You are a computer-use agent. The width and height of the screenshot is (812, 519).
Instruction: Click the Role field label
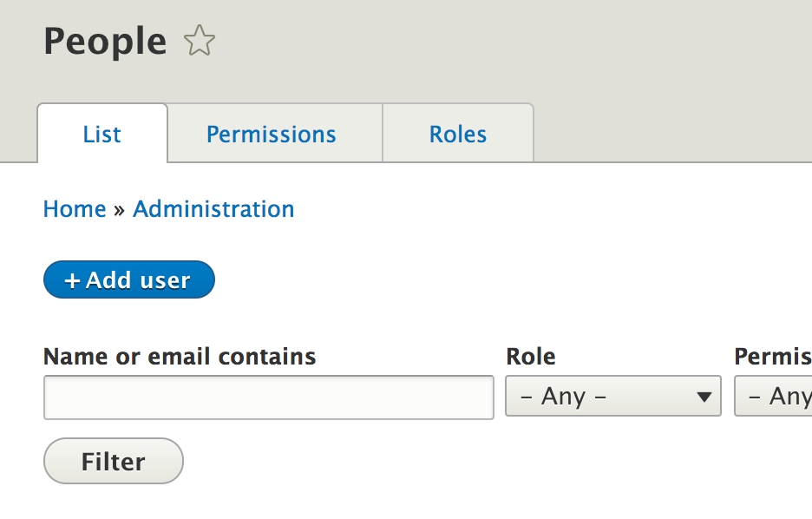(x=531, y=357)
